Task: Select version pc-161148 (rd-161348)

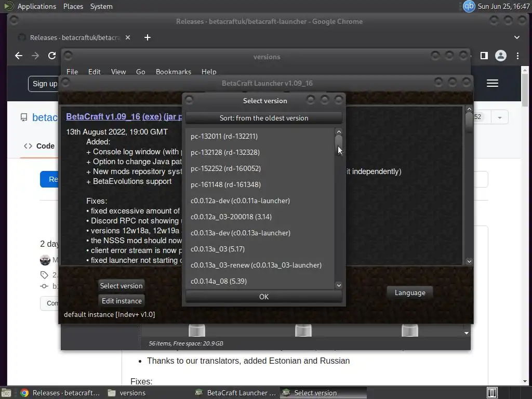Action: click(260, 184)
